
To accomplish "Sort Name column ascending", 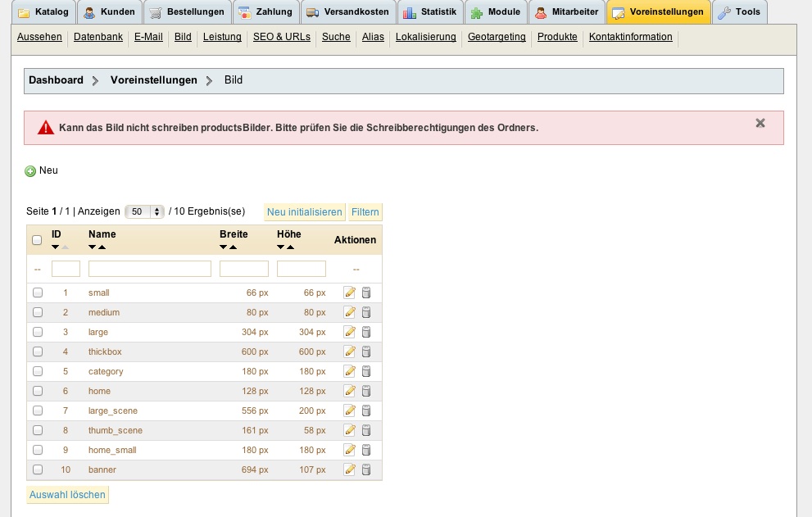I will (x=102, y=247).
